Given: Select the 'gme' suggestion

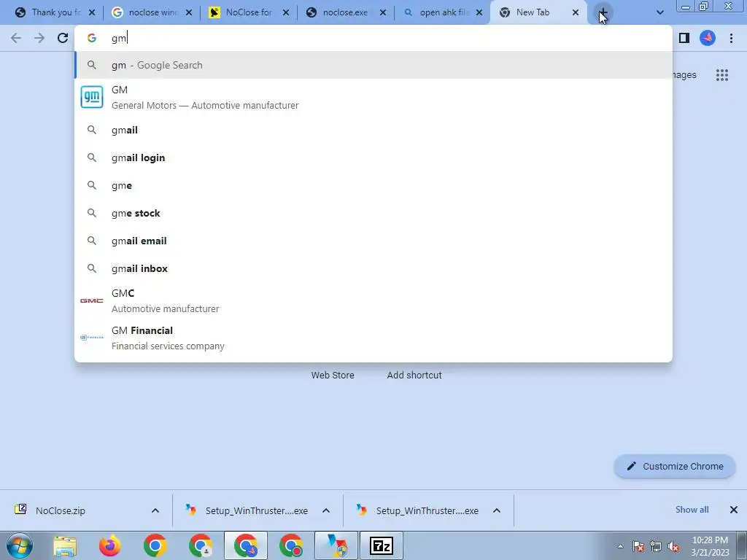Looking at the screenshot, I should pyautogui.click(x=373, y=185).
